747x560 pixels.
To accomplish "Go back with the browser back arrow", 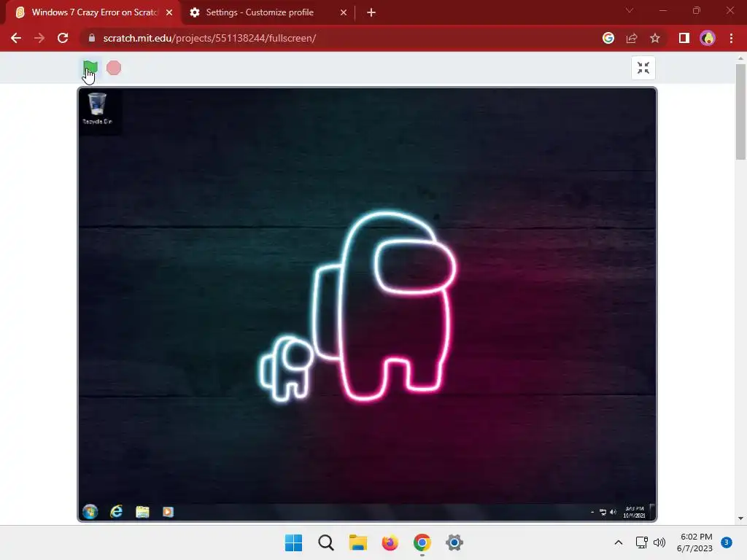I will tap(16, 38).
